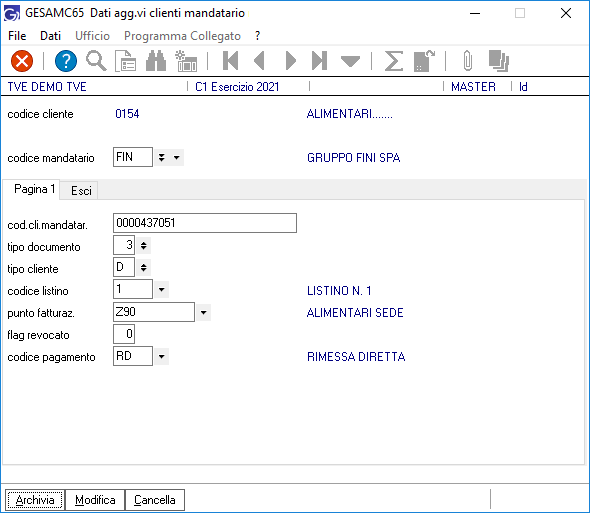Click the tipo documento spinner arrows

tap(143, 246)
